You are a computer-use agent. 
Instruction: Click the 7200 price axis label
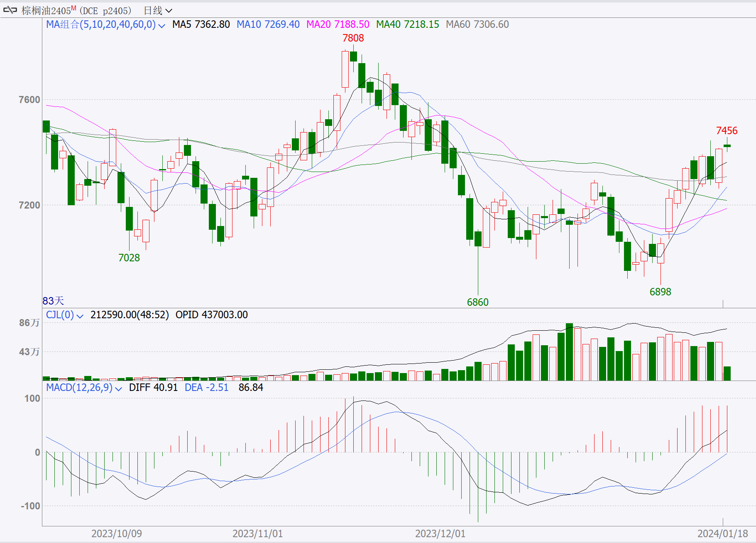click(29, 205)
